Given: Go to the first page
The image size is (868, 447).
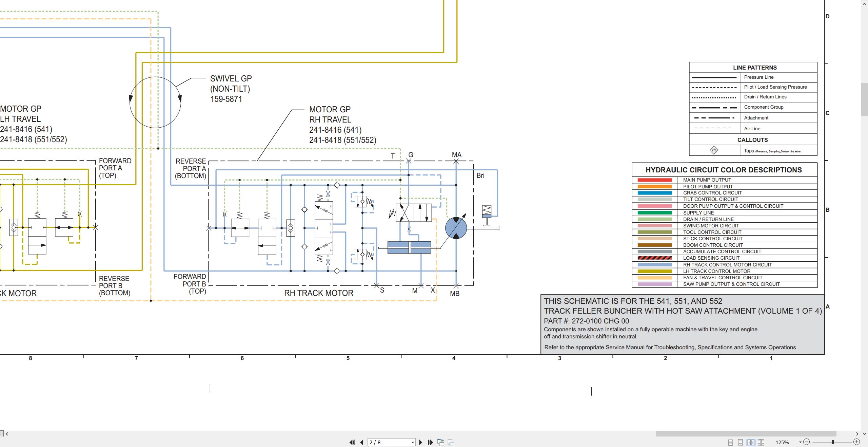Looking at the screenshot, I should tap(352, 442).
